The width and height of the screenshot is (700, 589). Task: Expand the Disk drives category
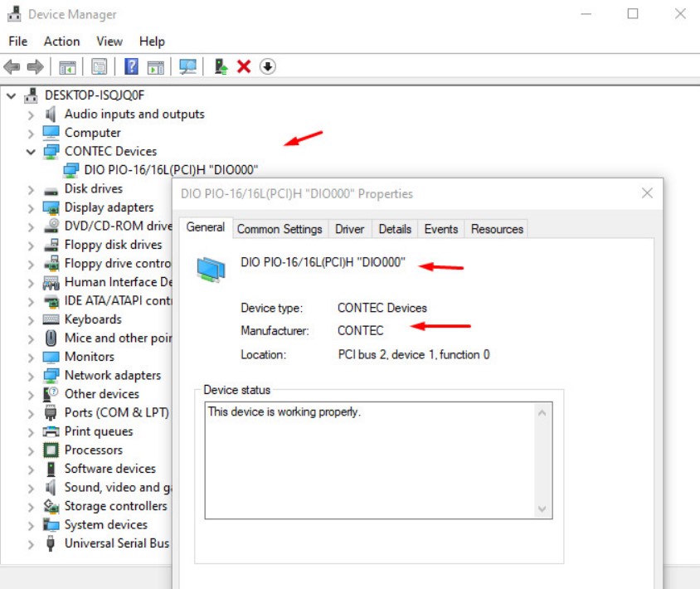coord(31,190)
